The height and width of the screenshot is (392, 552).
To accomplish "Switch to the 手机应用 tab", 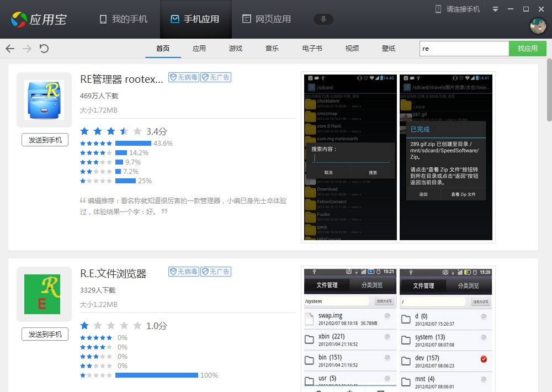I will (x=195, y=19).
